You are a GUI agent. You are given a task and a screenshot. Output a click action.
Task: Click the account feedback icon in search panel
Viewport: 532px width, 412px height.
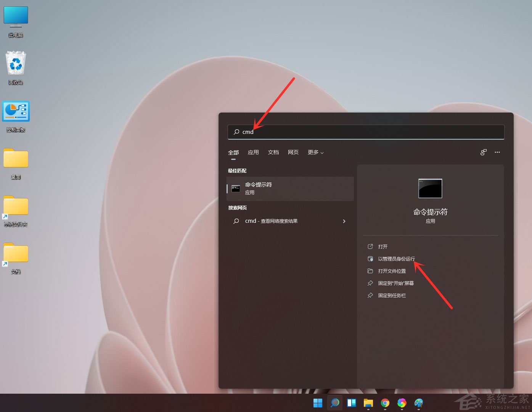[x=483, y=152]
